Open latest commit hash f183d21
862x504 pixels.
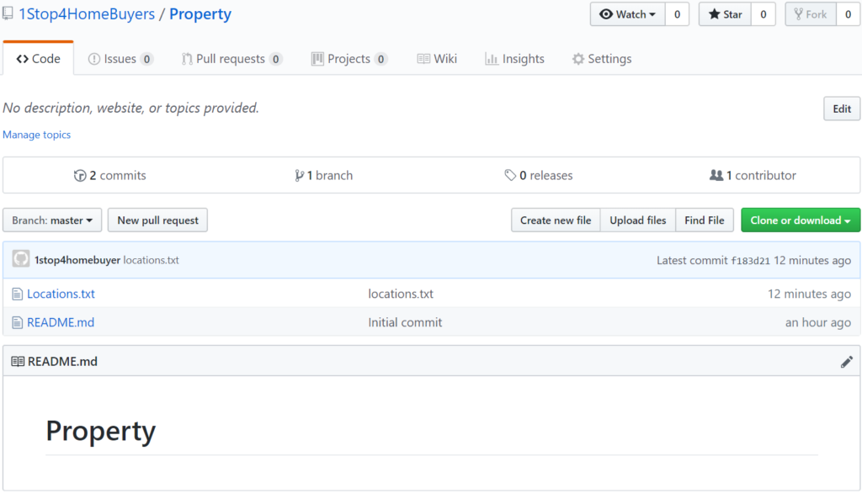(750, 261)
